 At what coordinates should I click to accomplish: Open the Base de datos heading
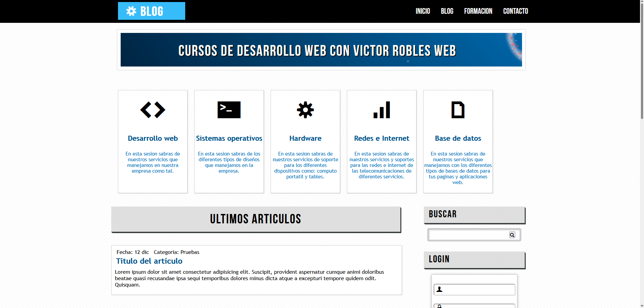pyautogui.click(x=458, y=138)
